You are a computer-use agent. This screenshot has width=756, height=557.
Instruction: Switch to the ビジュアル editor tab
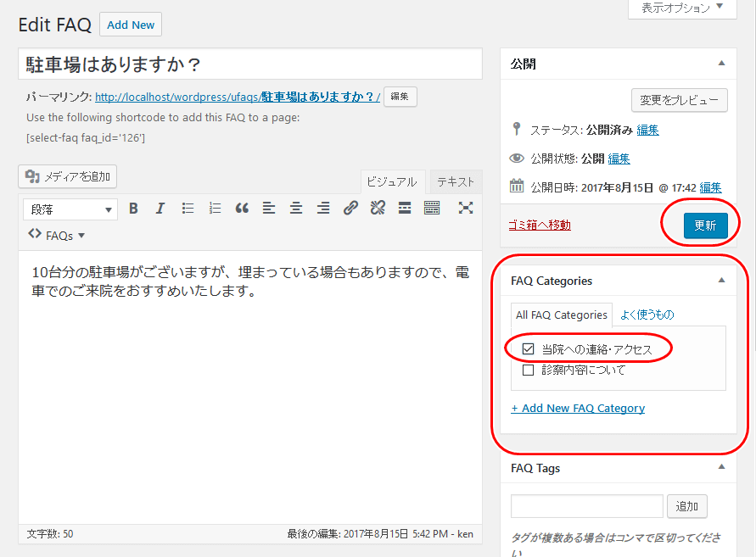[393, 181]
